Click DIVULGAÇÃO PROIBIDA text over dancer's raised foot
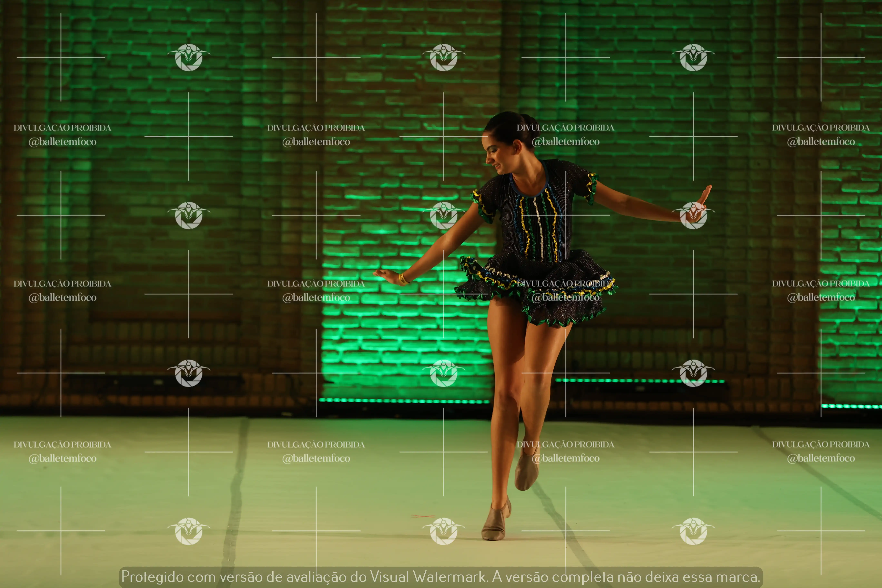This screenshot has width=882, height=588. [x=565, y=444]
